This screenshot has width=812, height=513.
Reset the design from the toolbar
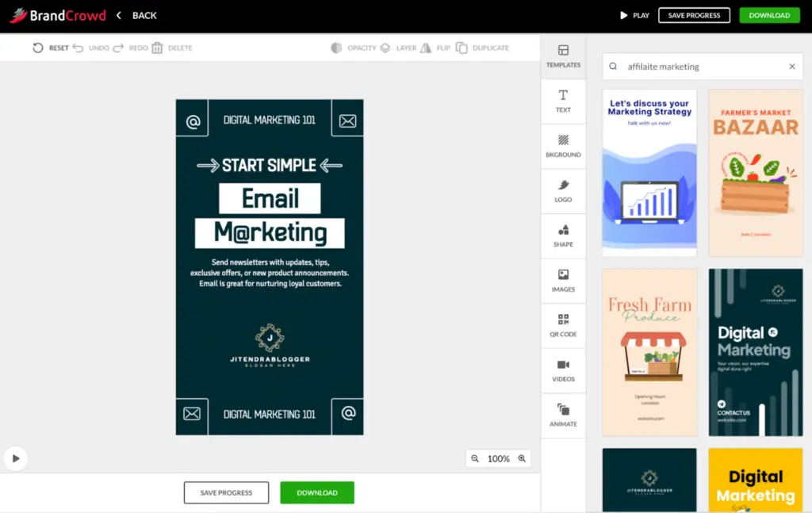click(51, 48)
